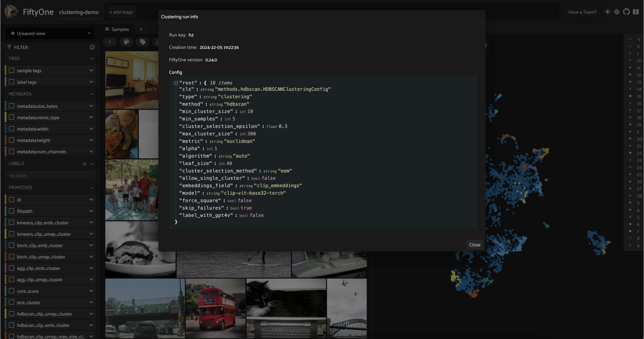Open the color scheme palette icon
Viewport: 644px width, 339px height.
126,42
